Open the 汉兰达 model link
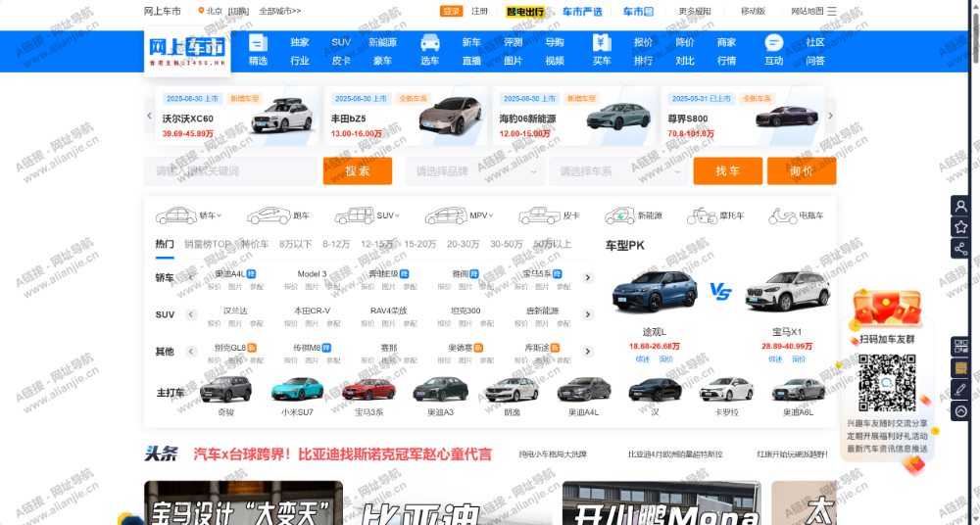The image size is (980, 525). click(x=235, y=310)
